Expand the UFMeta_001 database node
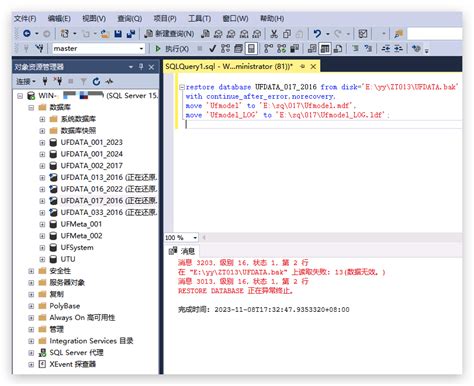This screenshot has width=474, height=386. 42,224
